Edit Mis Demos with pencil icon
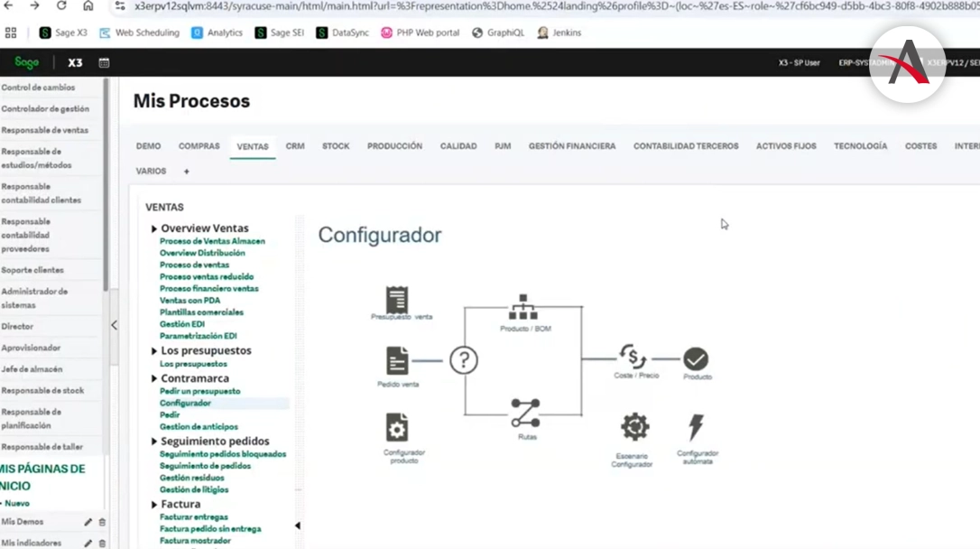This screenshot has width=980, height=549. pos(88,522)
